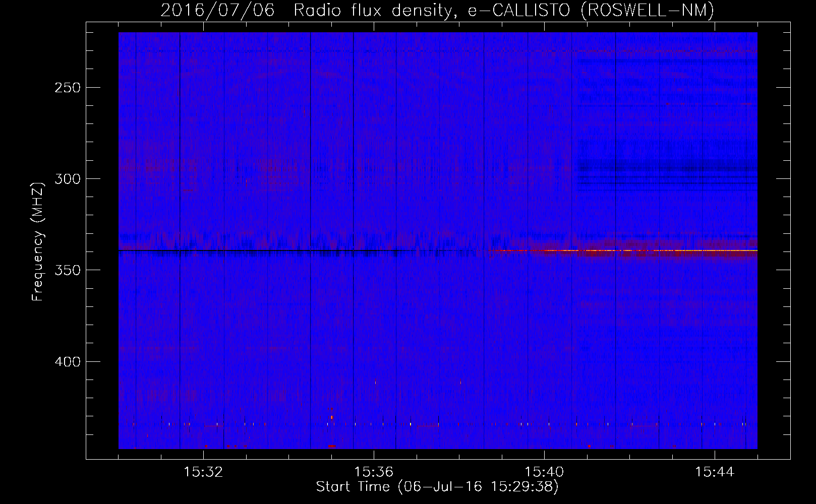
Task: Click the 400 frequency axis label
Action: click(67, 362)
